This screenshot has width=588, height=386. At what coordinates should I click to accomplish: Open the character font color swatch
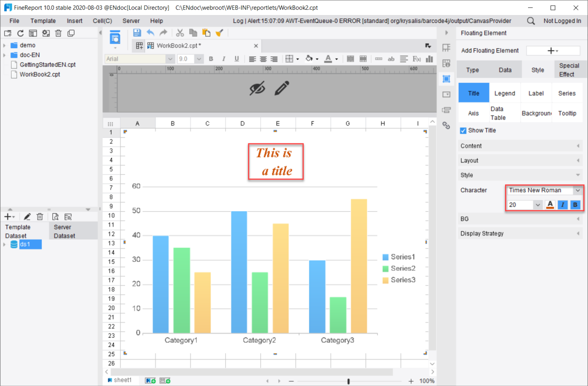coord(550,205)
